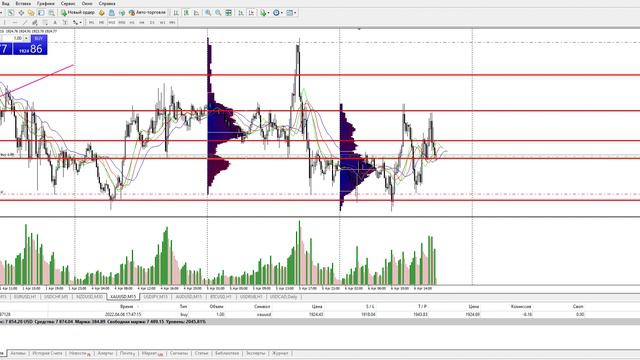The height and width of the screenshot is (360, 640).
Task: Open the Графики menu
Action: pos(46,3)
